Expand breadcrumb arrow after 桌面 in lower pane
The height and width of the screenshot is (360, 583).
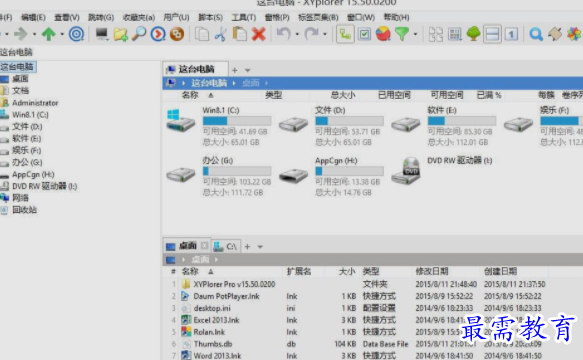coord(216,259)
